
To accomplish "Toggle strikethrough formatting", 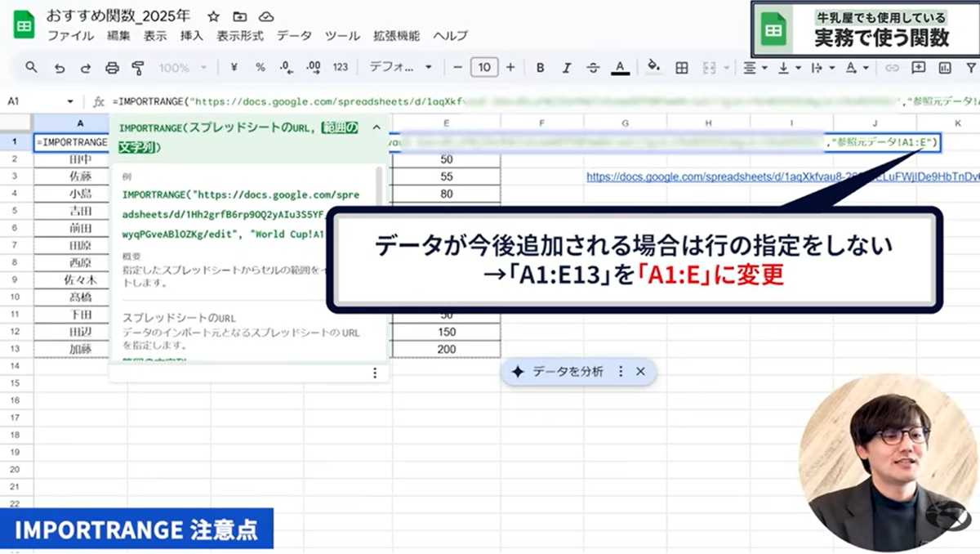I will (593, 68).
